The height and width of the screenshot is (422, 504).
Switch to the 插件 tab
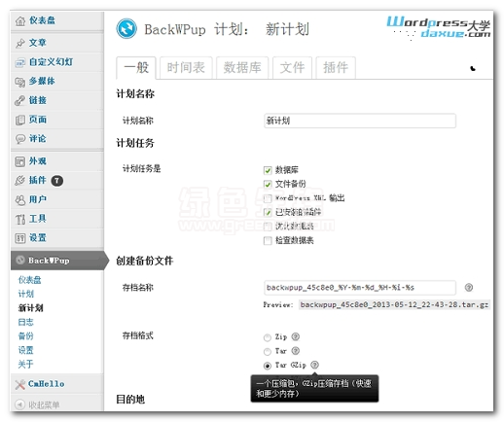pos(336,68)
